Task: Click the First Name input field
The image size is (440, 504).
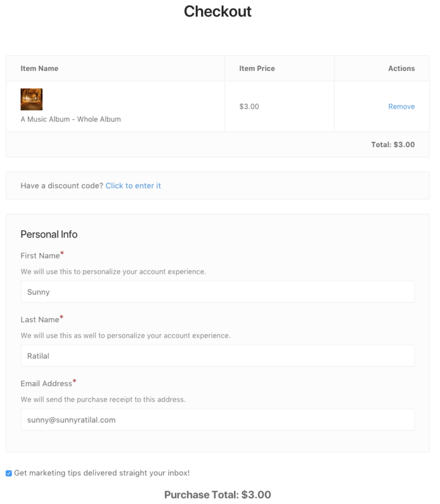Action: (x=218, y=292)
